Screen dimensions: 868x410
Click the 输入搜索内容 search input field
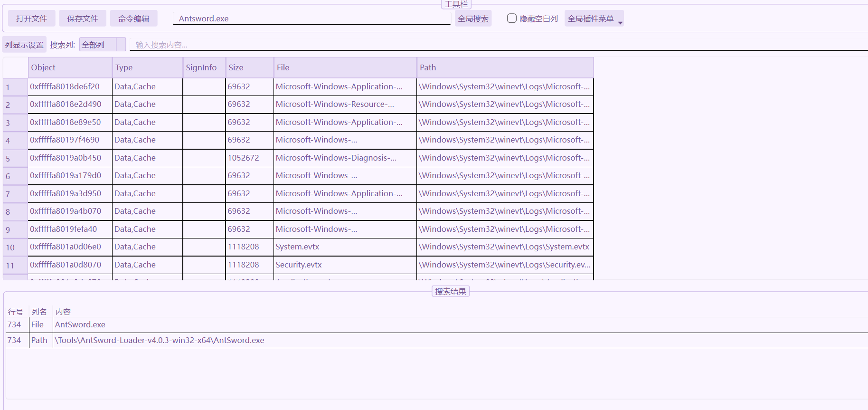pos(475,45)
